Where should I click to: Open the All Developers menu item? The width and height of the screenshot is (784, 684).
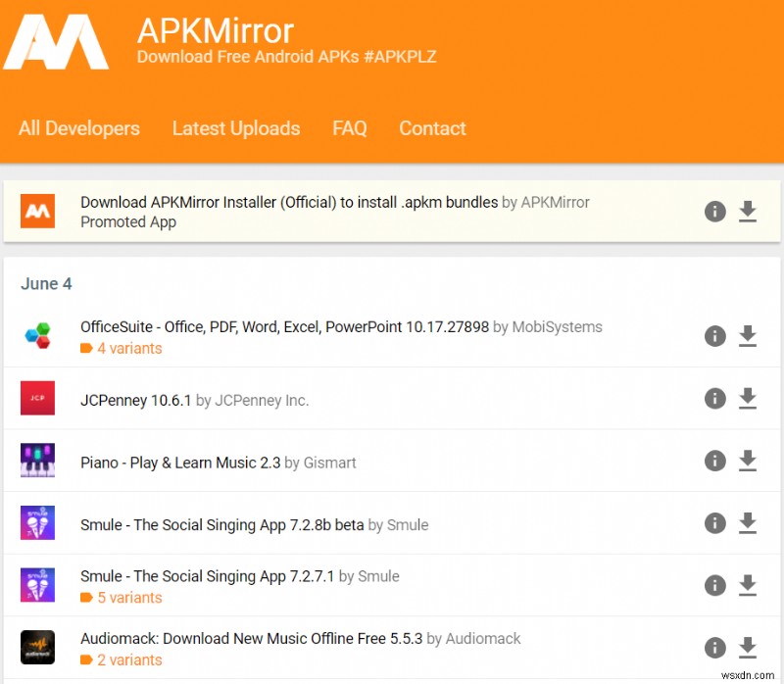(79, 128)
